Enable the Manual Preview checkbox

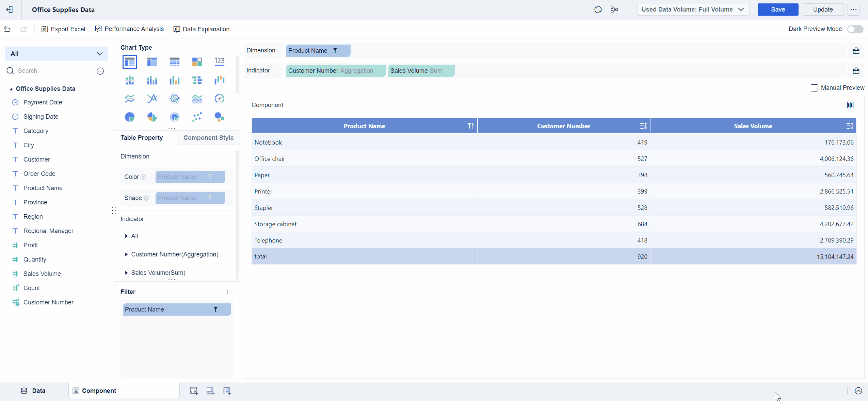[814, 88]
